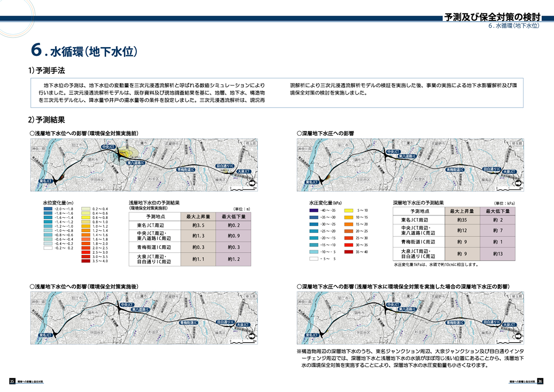Select 最大上昇量 header in the shallow table
This screenshot has width=554, height=392.
(198, 216)
